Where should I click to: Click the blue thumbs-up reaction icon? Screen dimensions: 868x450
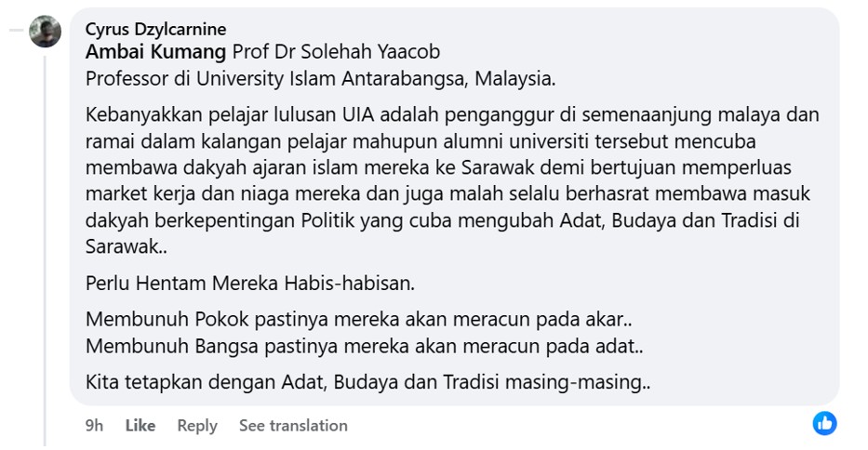tap(824, 424)
